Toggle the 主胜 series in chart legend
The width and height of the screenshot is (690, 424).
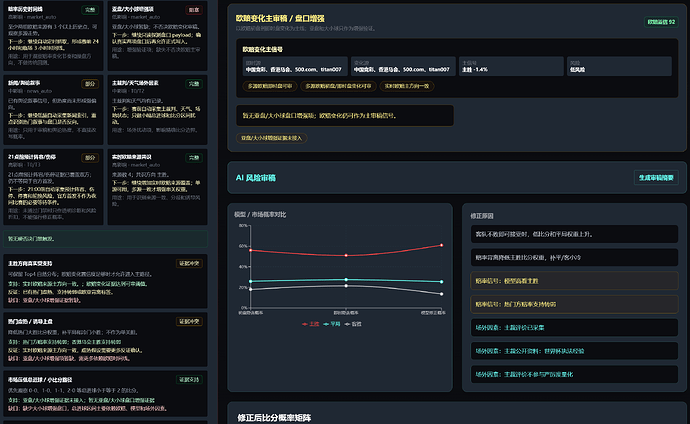[310, 324]
